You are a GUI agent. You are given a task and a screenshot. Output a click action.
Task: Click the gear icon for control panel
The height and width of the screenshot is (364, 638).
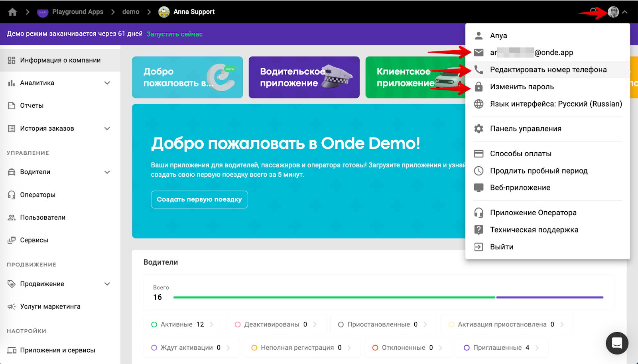pyautogui.click(x=478, y=129)
